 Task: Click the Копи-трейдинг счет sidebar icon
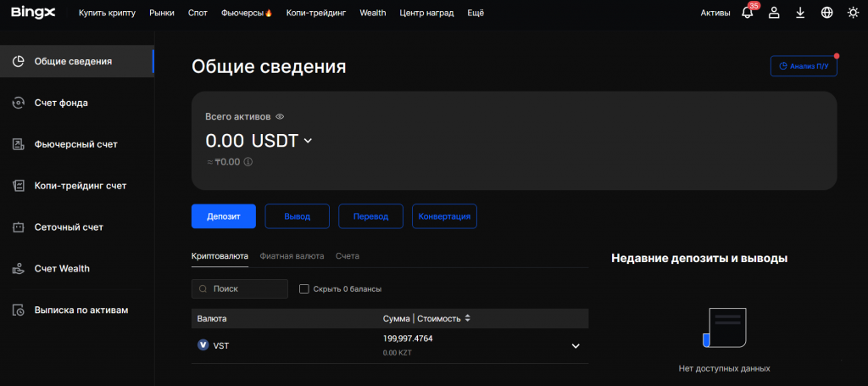click(x=19, y=186)
